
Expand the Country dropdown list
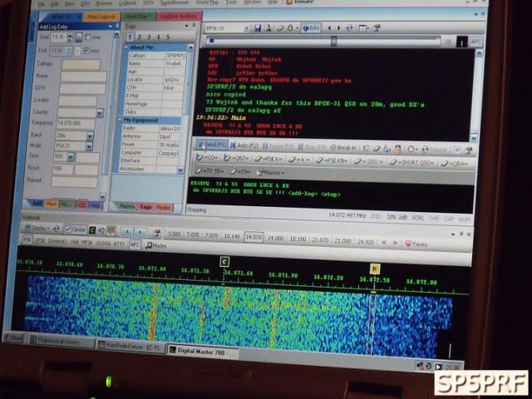coord(100,112)
